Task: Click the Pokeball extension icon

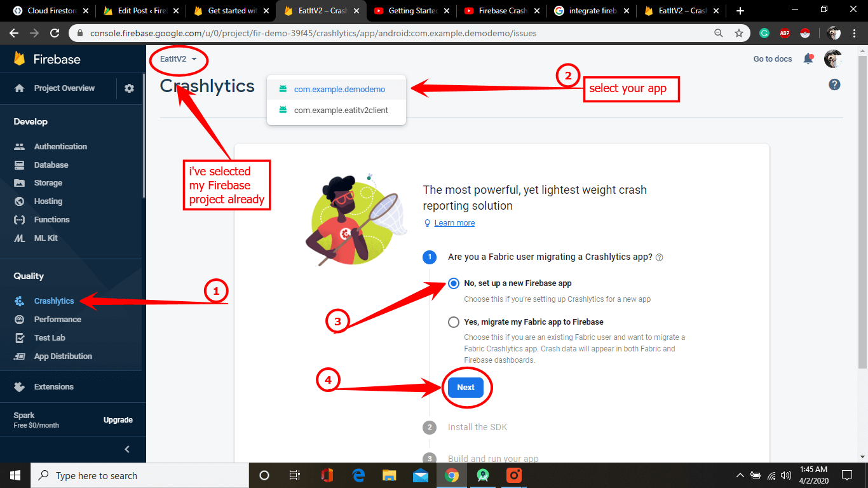Action: pyautogui.click(x=804, y=33)
